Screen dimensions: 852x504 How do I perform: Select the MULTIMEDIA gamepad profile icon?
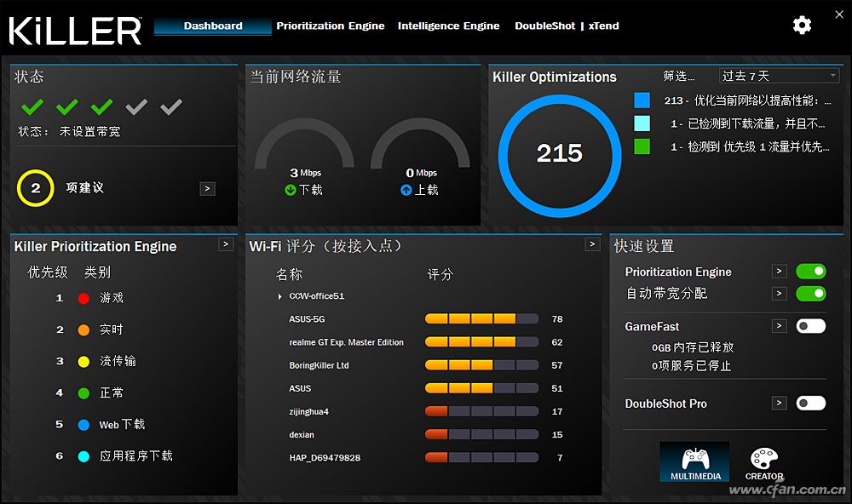(695, 461)
